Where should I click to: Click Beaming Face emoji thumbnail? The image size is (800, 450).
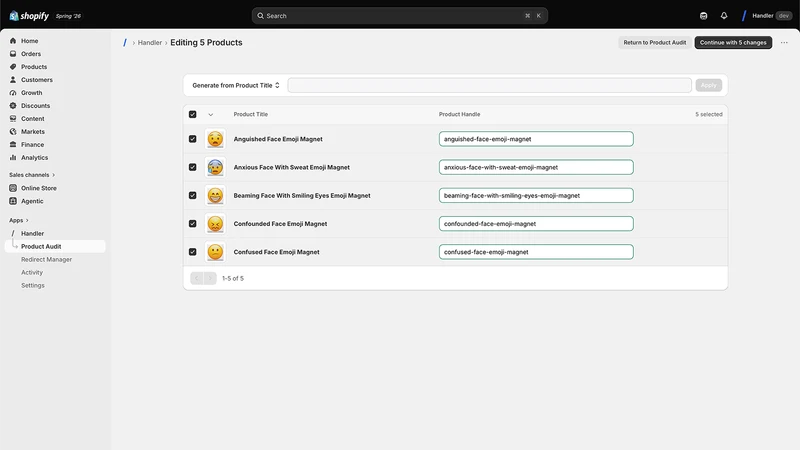pos(215,195)
